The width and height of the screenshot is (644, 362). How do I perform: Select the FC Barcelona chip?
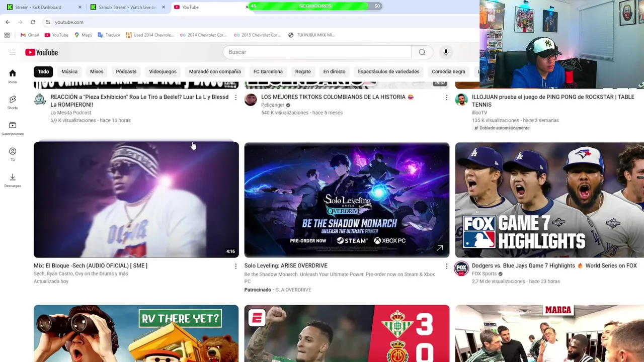(x=268, y=71)
